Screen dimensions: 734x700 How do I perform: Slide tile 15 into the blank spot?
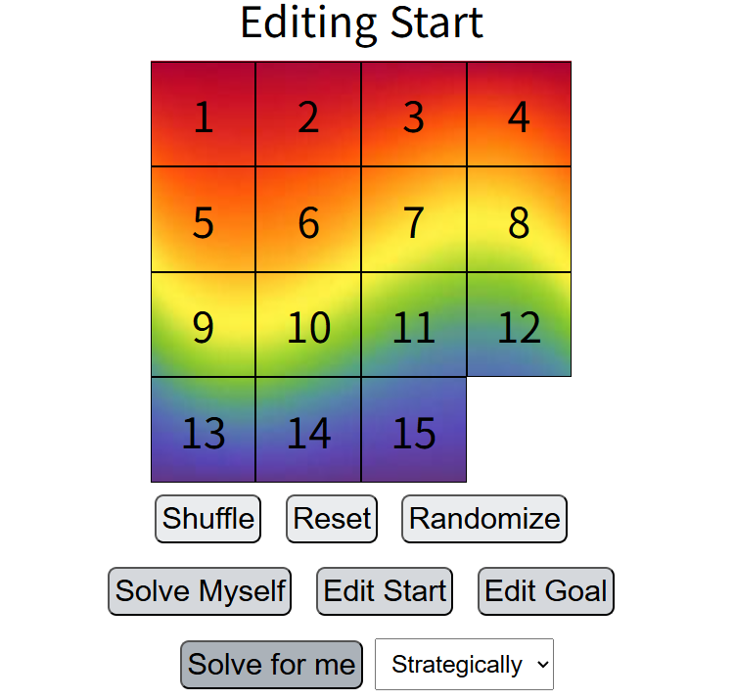point(414,431)
